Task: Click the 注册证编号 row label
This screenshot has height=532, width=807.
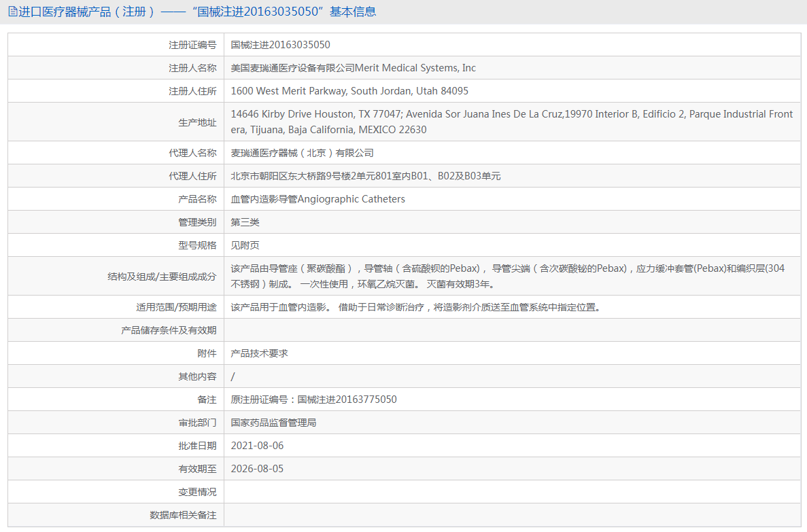Action: 192,45
